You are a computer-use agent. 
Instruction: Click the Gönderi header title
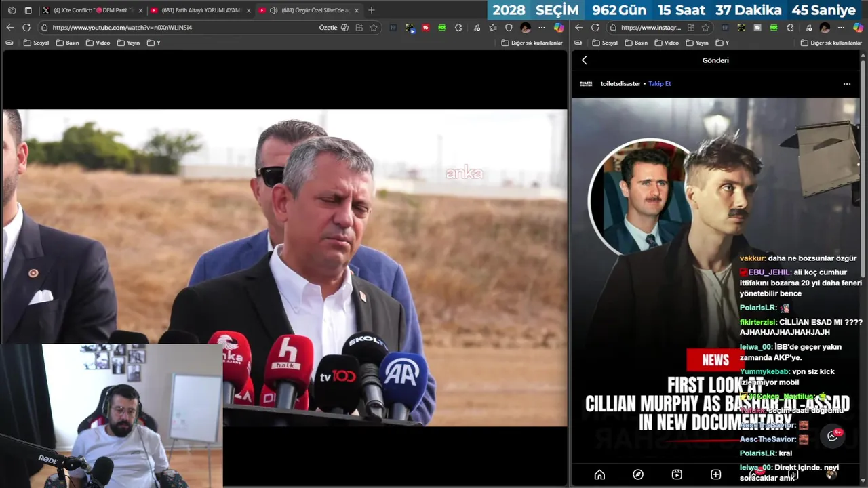point(715,60)
